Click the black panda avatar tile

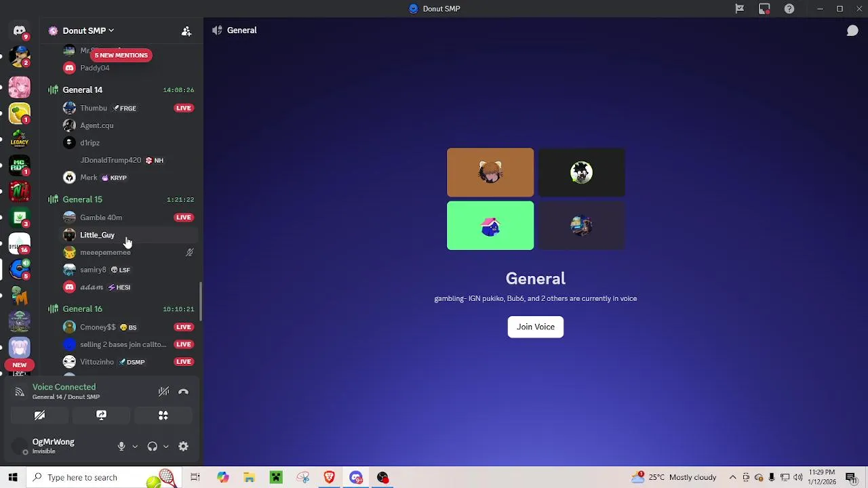coord(582,172)
